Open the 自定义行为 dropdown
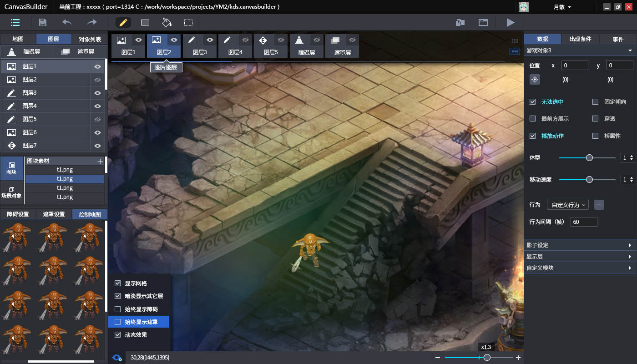The width and height of the screenshot is (637, 364). tap(567, 205)
